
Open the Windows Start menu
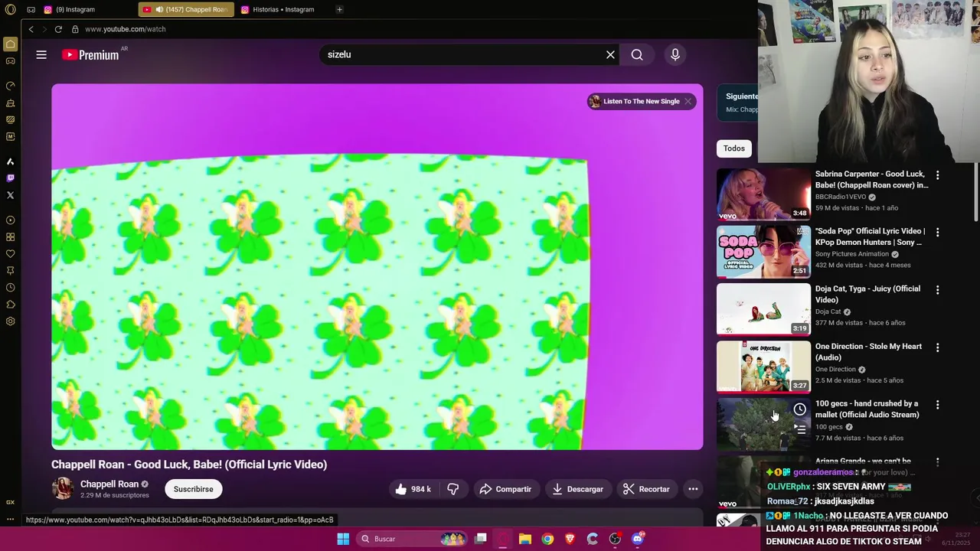343,539
